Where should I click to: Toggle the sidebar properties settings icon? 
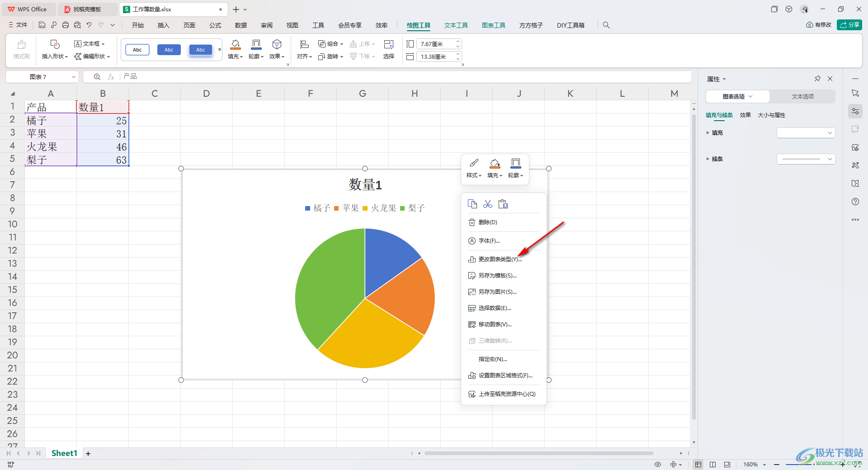pyautogui.click(x=855, y=111)
